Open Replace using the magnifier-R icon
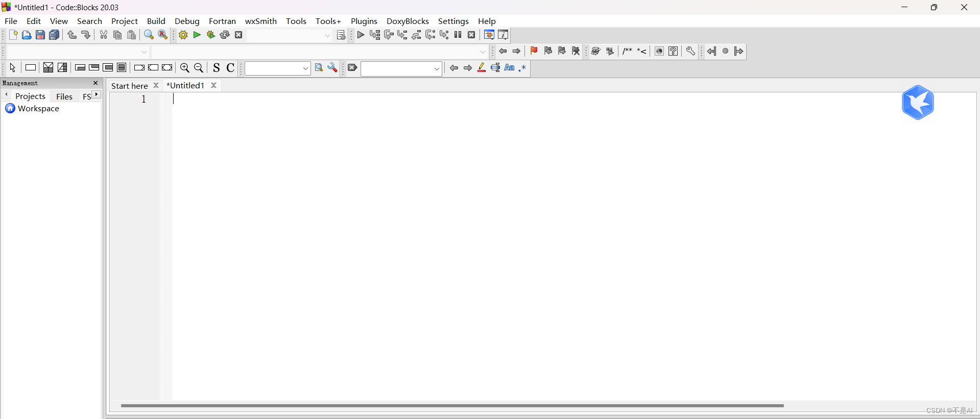980x419 pixels. (163, 35)
